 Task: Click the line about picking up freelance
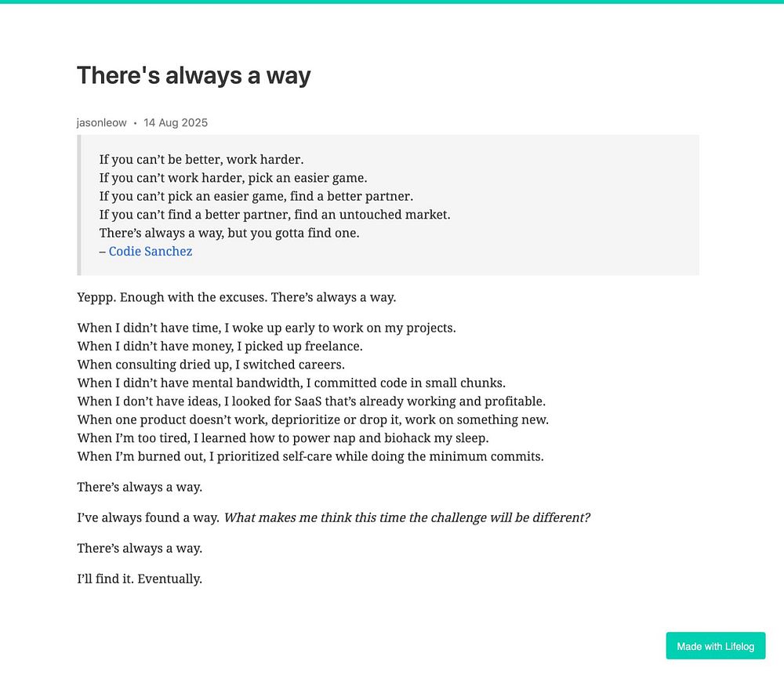tap(220, 346)
